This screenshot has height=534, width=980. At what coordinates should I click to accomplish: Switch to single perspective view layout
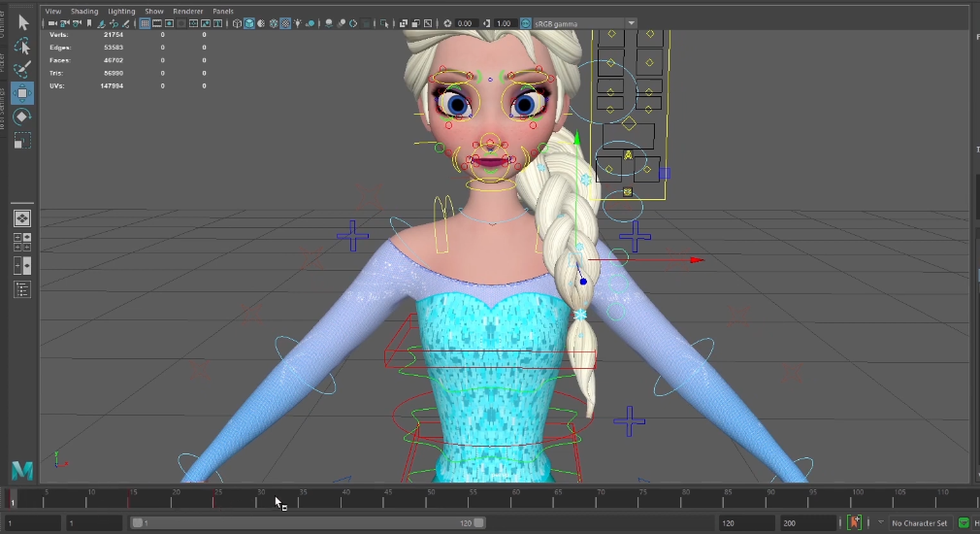(x=22, y=218)
